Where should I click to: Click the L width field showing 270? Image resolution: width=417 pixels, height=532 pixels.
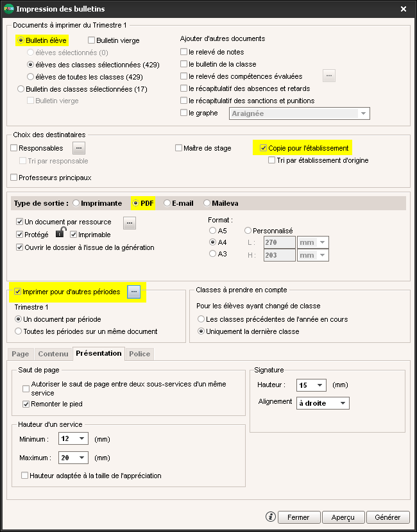point(280,242)
